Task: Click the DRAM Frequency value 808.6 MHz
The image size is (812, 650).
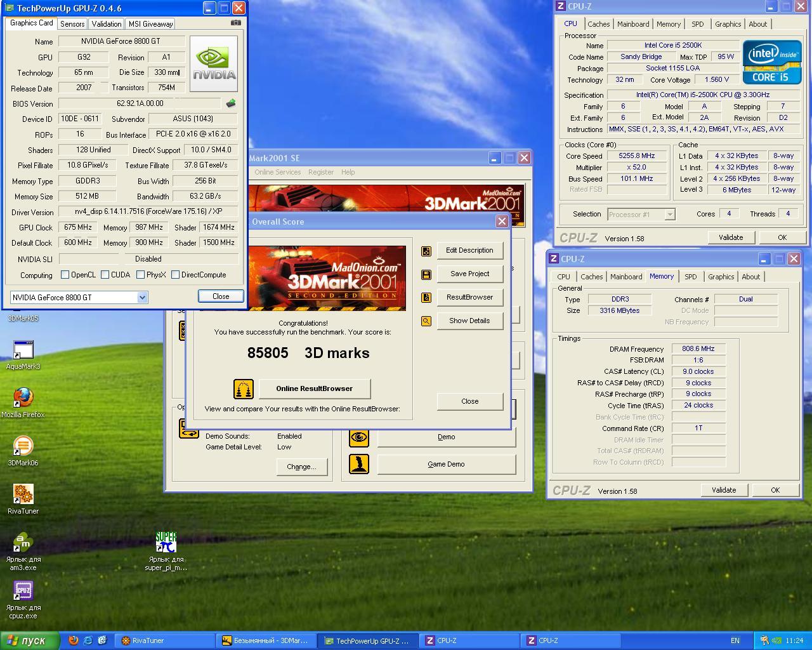Action: (698, 349)
